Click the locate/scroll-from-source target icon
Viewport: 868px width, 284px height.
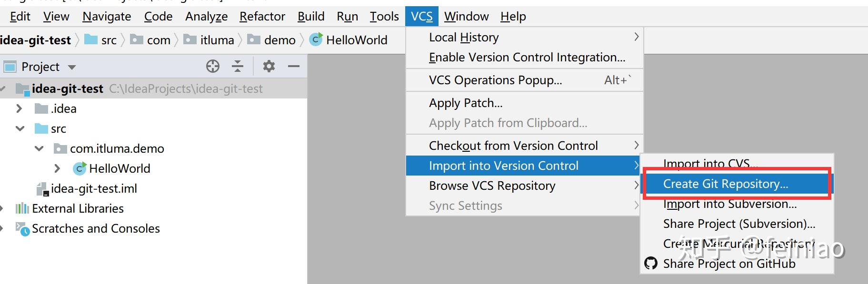pyautogui.click(x=213, y=67)
